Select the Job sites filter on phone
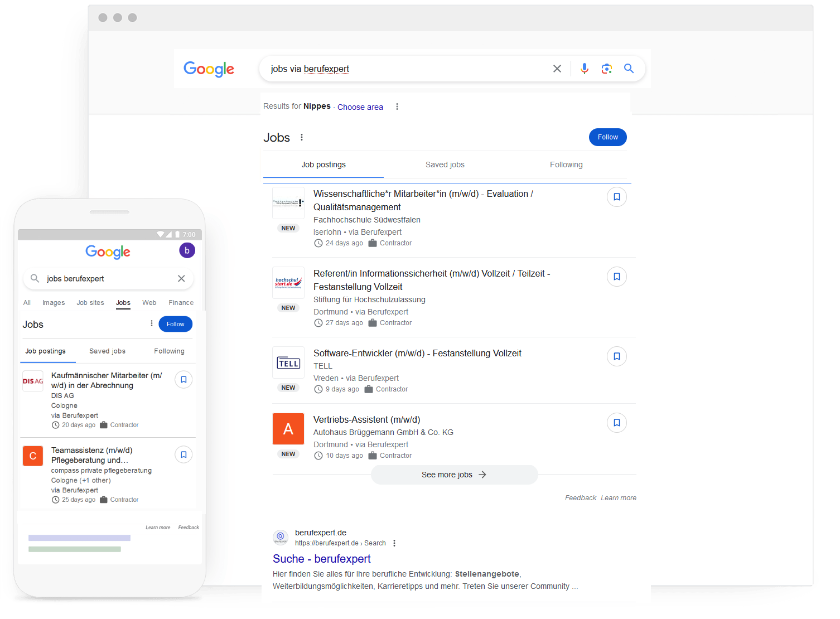840x619 pixels. [x=90, y=303]
